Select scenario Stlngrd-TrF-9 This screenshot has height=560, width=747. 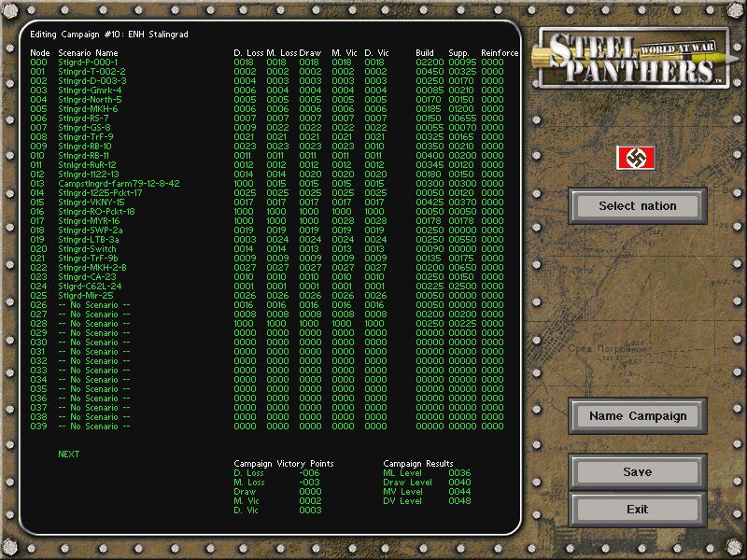pyautogui.click(x=86, y=136)
